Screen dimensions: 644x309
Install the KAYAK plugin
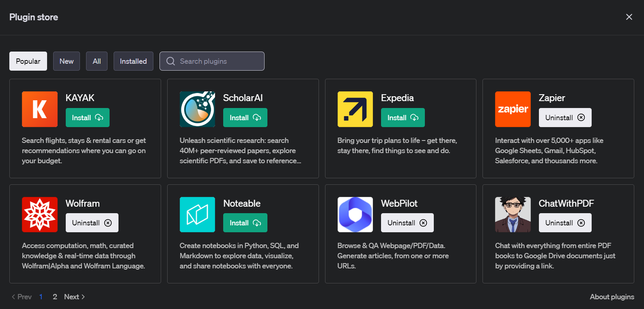(88, 118)
